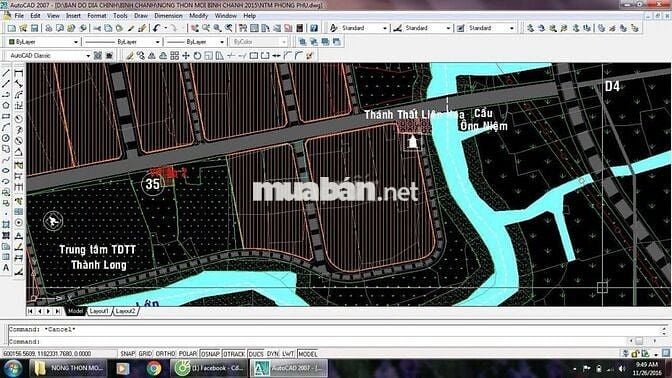
Task: Open the Modify menu
Action: pos(198,16)
